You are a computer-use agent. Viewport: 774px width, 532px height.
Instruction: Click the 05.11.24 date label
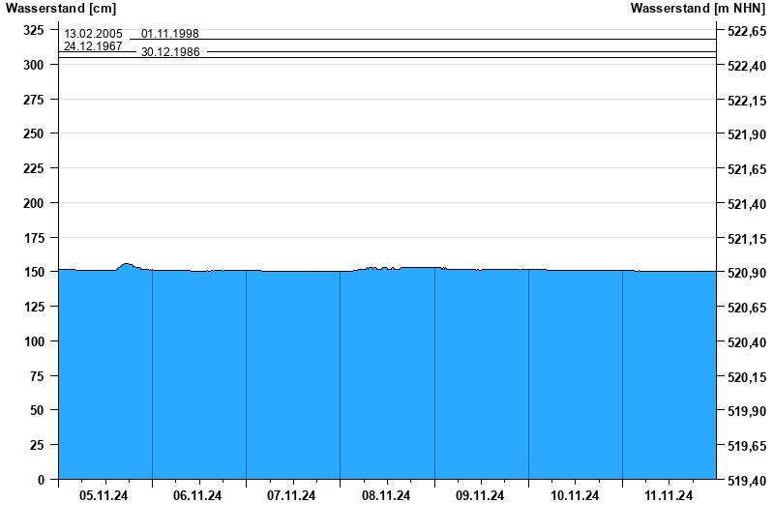[x=104, y=496]
